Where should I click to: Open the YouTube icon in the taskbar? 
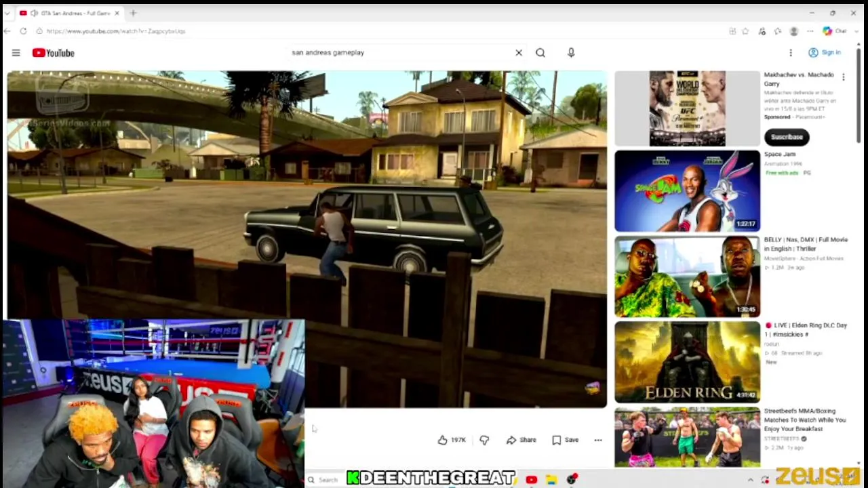click(531, 480)
